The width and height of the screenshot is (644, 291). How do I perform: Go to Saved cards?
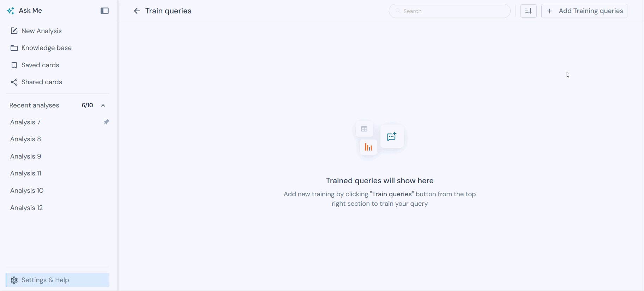click(x=40, y=65)
